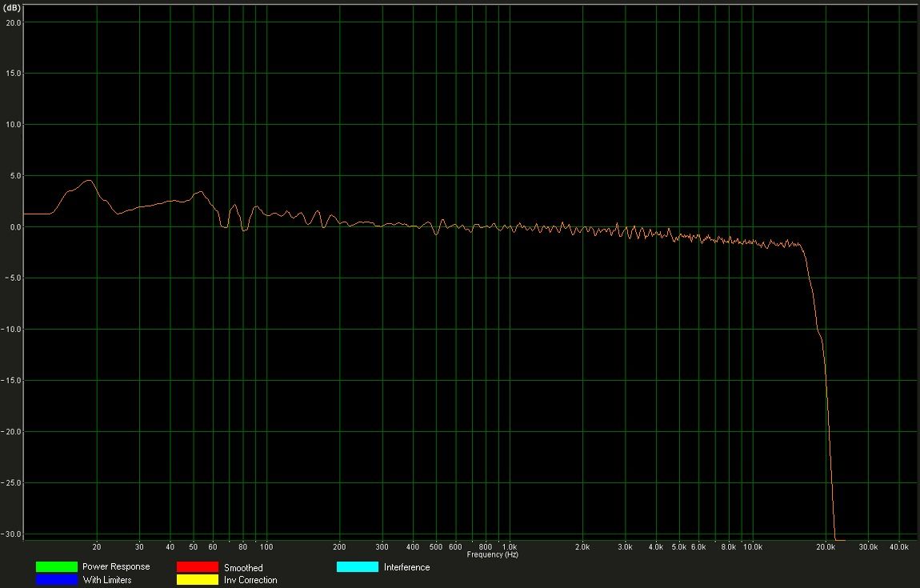
Task: Click the 10.0k frequency tick label
Action: (753, 547)
